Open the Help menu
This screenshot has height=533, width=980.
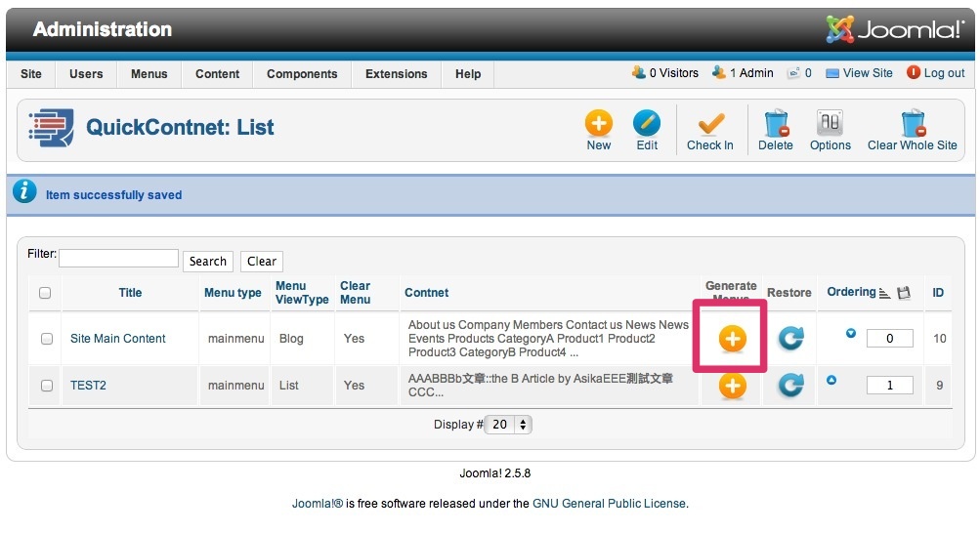point(468,73)
